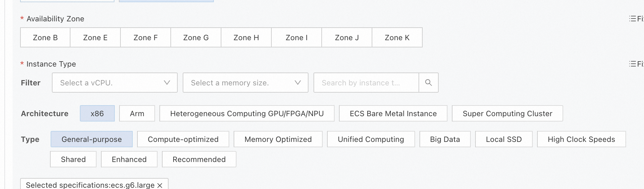Choose ECS Bare Metal Instance architecture
This screenshot has height=189, width=644.
(x=393, y=113)
